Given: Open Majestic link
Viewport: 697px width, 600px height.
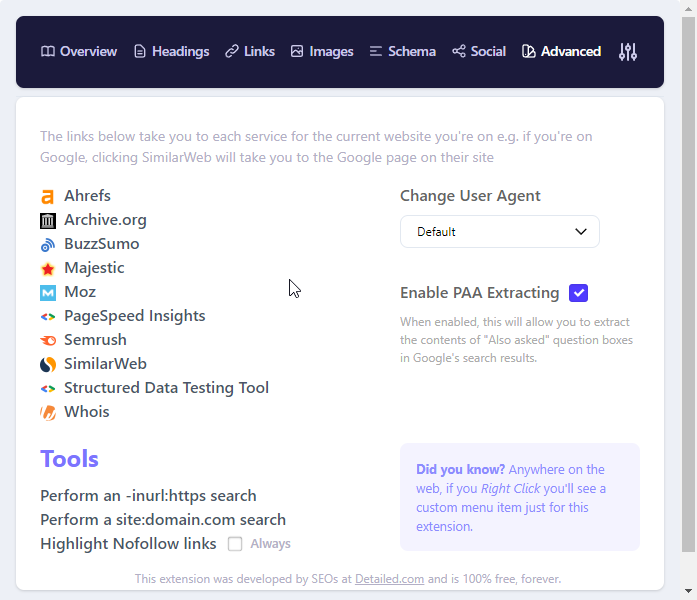Looking at the screenshot, I should [94, 268].
